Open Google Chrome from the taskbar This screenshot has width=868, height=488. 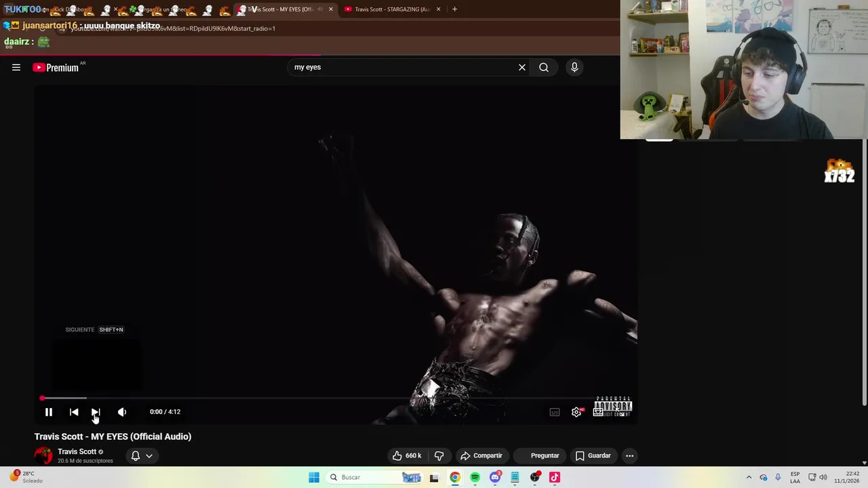pos(455,477)
